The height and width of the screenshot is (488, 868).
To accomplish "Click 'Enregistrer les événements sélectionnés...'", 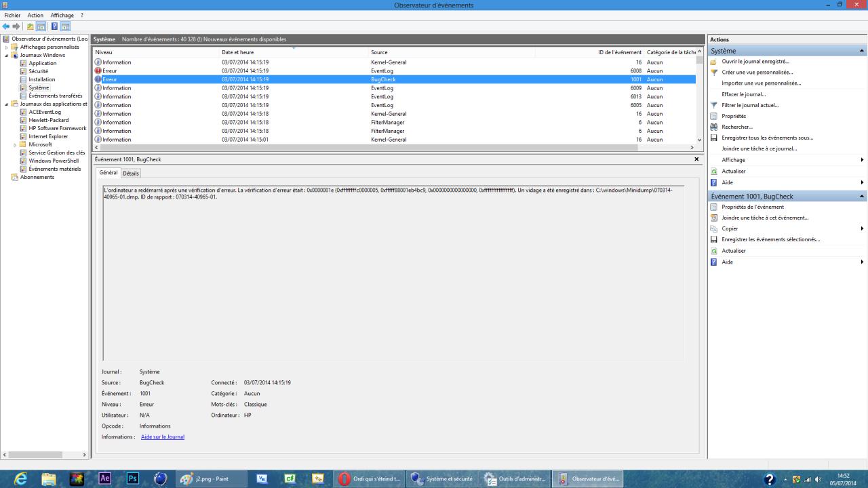I will coord(771,239).
